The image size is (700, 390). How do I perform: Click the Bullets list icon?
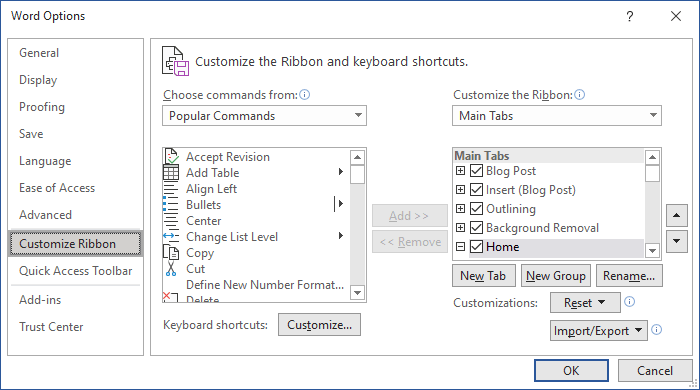pyautogui.click(x=171, y=205)
